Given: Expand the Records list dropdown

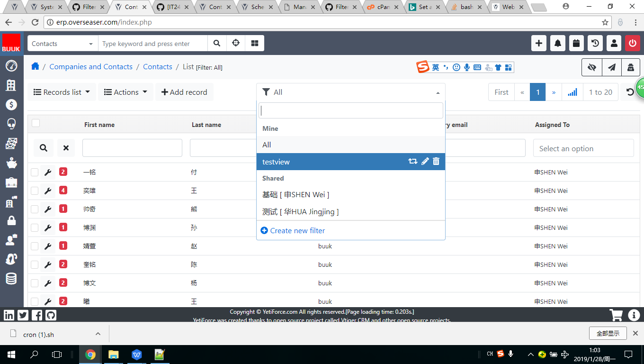Looking at the screenshot, I should 62,92.
